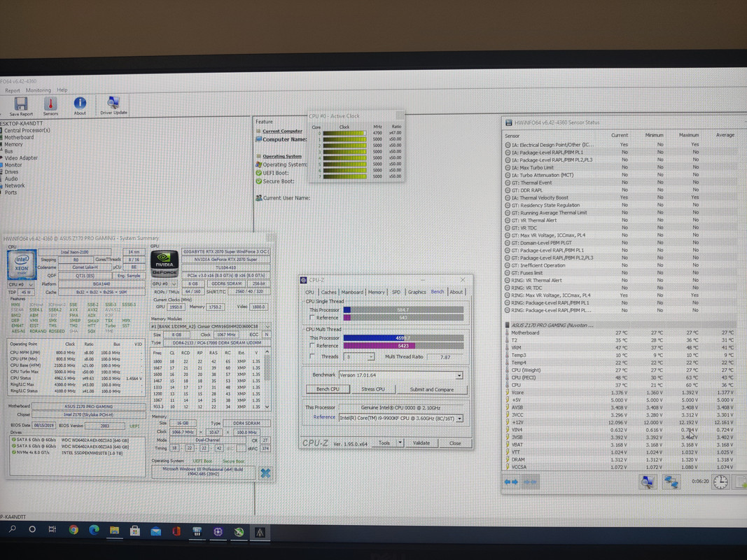Viewport: 747px width, 560px height.
Task: Open Microsoft Edge from the taskbar
Action: coord(94,529)
